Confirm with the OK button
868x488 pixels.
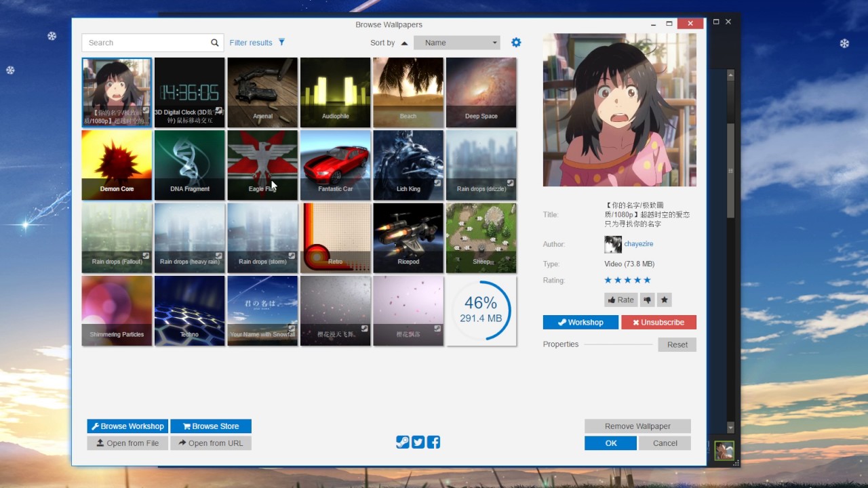tap(610, 443)
